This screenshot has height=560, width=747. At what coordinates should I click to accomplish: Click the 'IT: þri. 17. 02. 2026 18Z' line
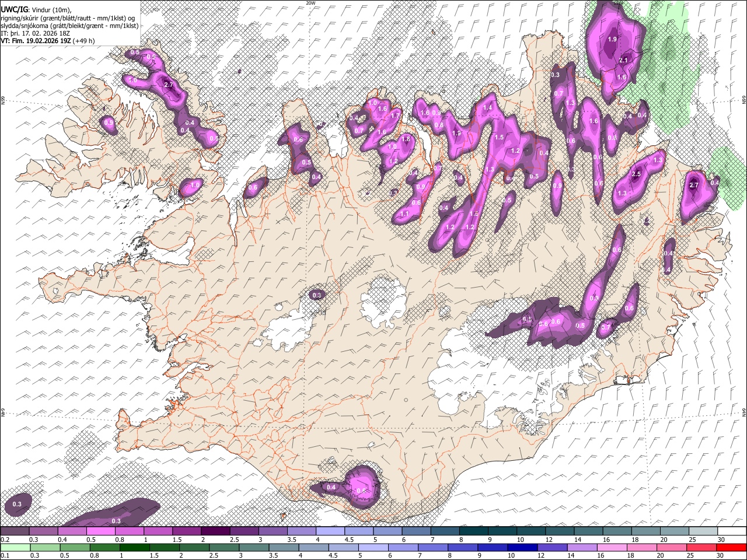click(x=36, y=33)
